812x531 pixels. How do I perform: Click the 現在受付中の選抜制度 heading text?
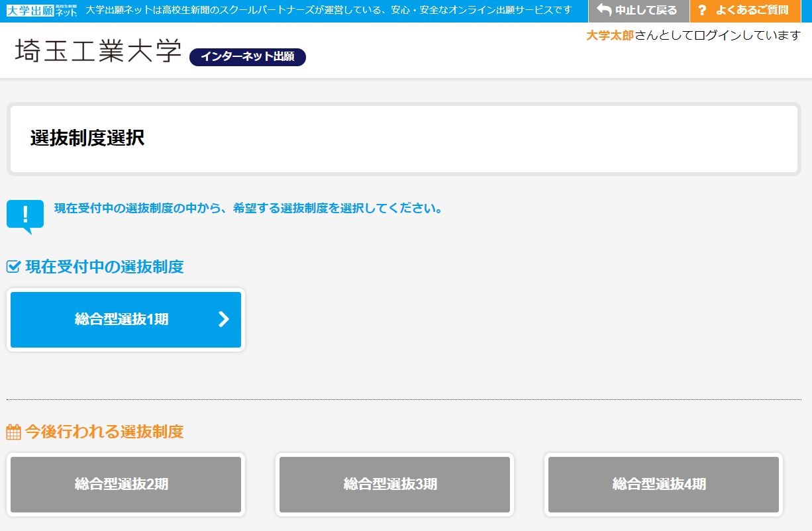click(x=105, y=267)
